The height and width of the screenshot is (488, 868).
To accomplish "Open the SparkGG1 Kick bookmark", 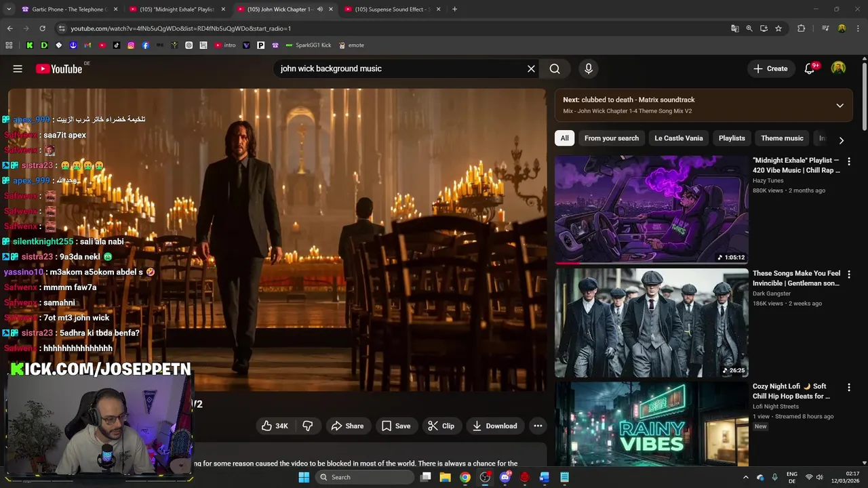I will coord(309,45).
